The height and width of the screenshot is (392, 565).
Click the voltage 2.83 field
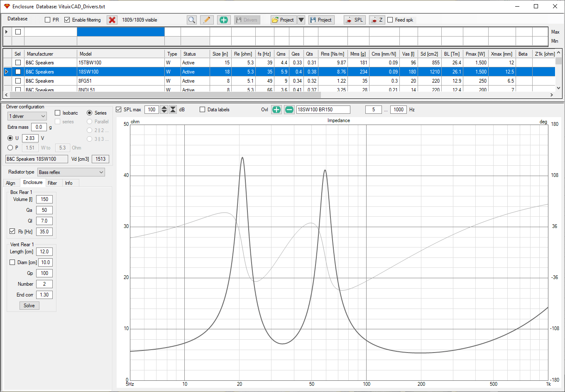point(30,138)
